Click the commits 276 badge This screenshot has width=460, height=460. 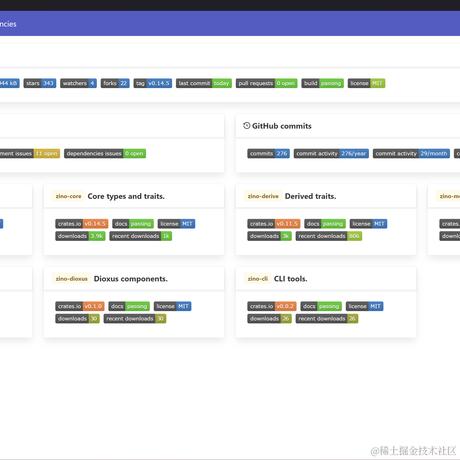[268, 154]
